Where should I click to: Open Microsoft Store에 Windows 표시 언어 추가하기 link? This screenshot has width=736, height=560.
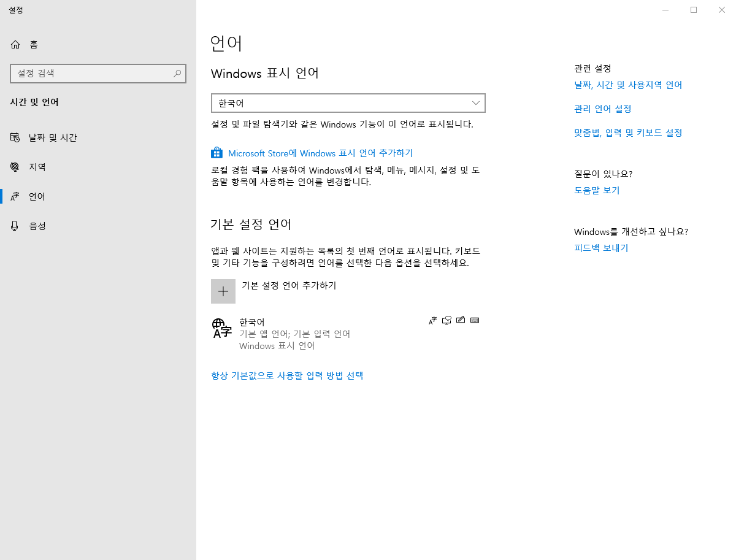pyautogui.click(x=320, y=153)
